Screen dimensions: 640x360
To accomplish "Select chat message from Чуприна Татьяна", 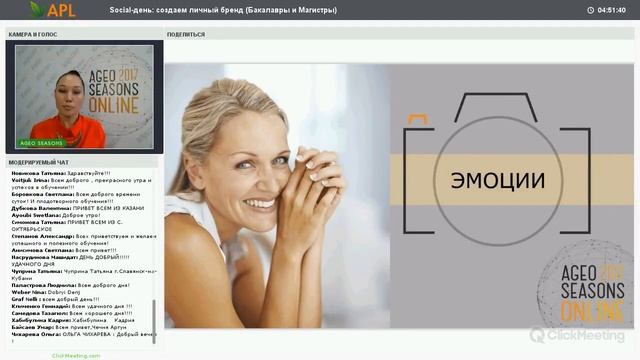I will coord(84,275).
